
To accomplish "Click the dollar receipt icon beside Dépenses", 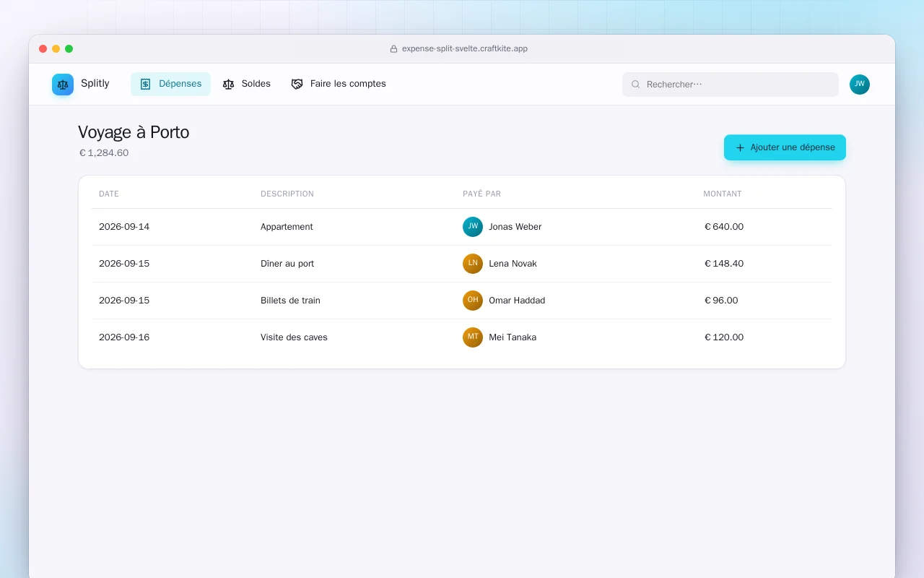I will point(145,84).
